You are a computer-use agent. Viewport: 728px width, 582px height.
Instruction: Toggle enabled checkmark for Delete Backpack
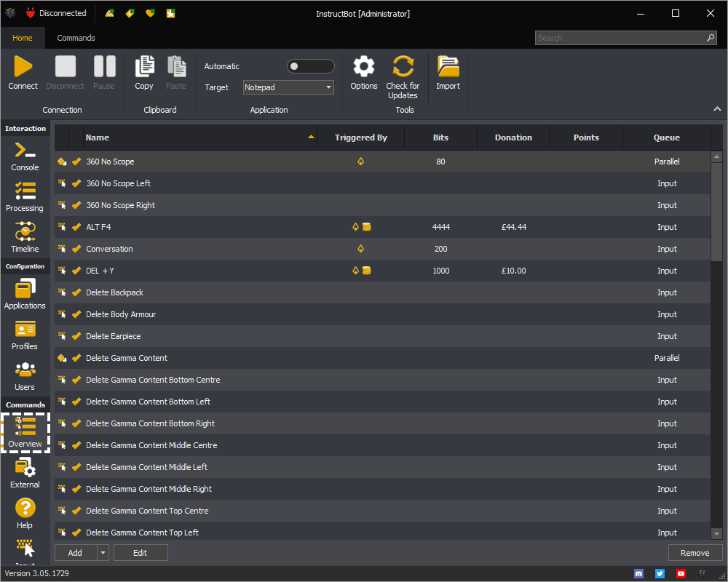[76, 292]
